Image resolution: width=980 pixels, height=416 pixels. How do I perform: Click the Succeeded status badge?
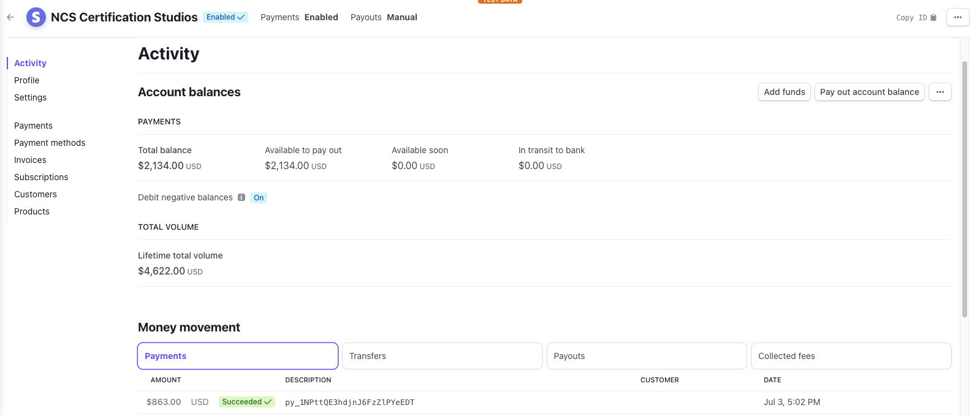246,402
